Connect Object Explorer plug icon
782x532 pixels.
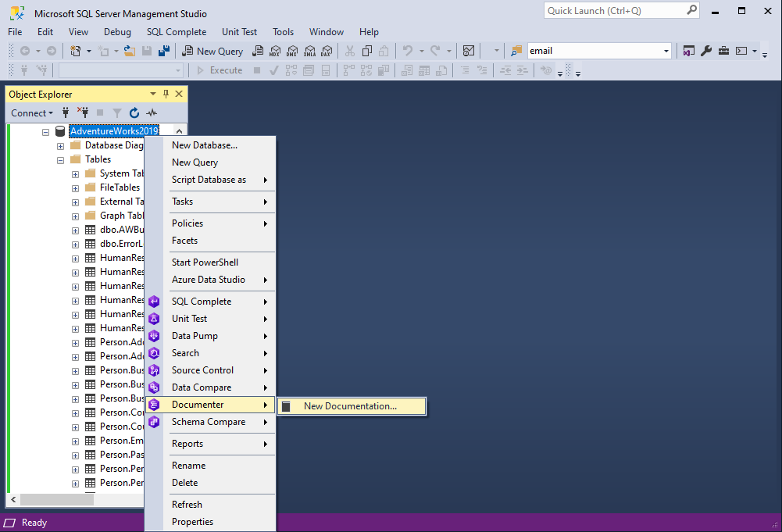point(66,112)
